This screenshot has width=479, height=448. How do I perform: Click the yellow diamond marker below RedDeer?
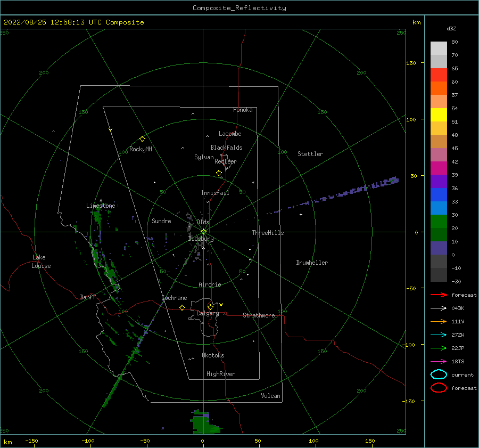coord(219,173)
